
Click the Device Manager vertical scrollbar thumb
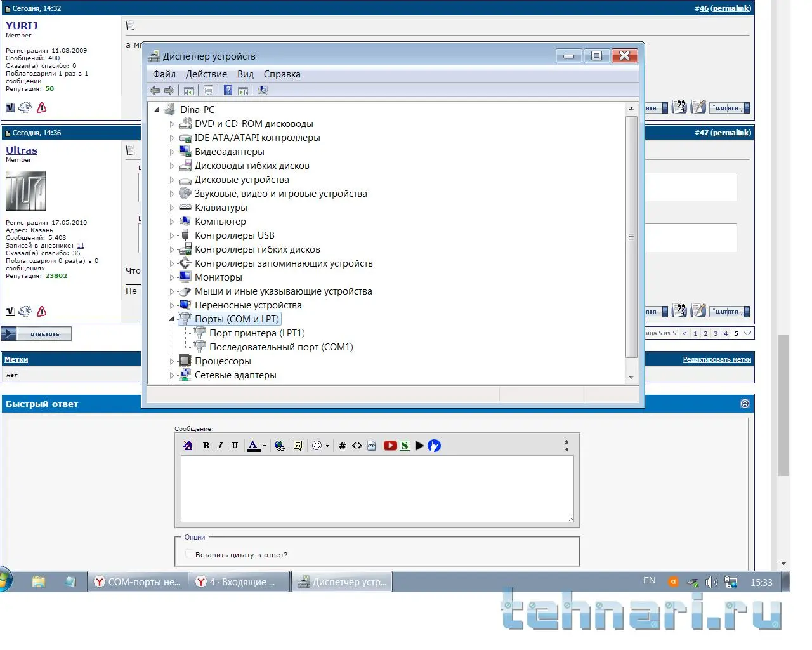tap(631, 237)
